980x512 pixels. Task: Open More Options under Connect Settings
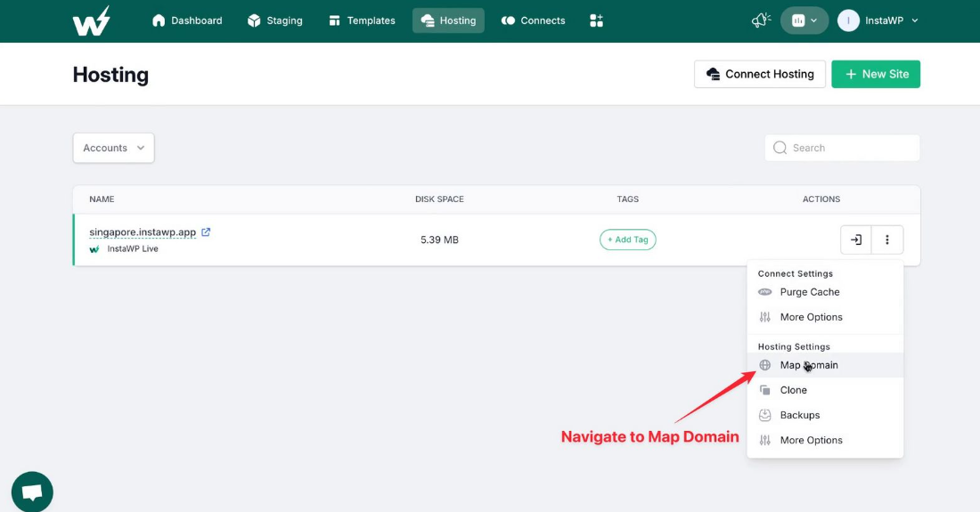(x=825, y=317)
